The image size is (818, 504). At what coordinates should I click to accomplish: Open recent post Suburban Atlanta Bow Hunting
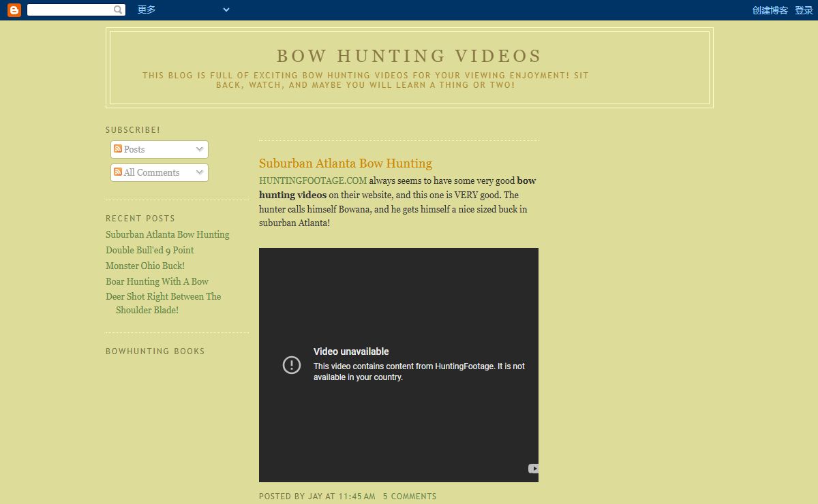click(x=168, y=234)
